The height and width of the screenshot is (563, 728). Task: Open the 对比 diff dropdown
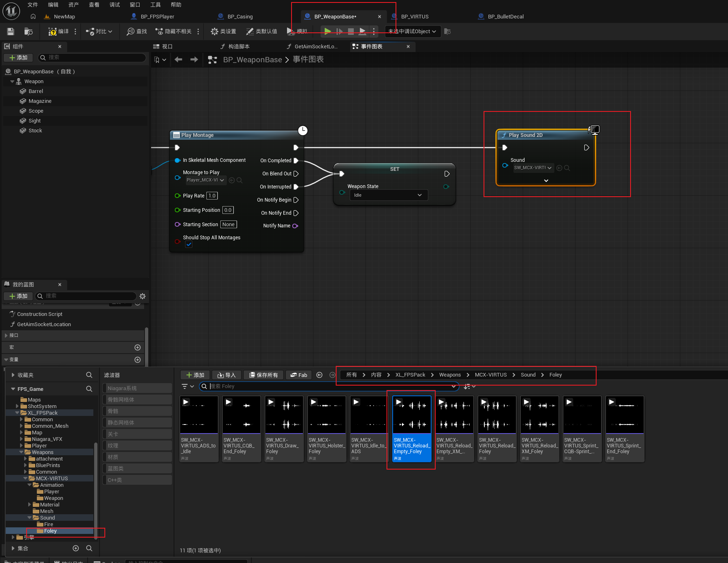(99, 32)
